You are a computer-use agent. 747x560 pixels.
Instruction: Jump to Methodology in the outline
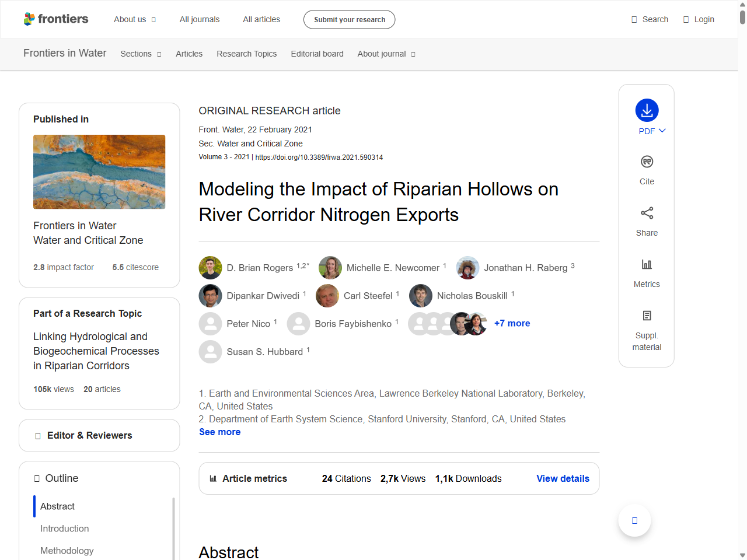click(x=67, y=551)
